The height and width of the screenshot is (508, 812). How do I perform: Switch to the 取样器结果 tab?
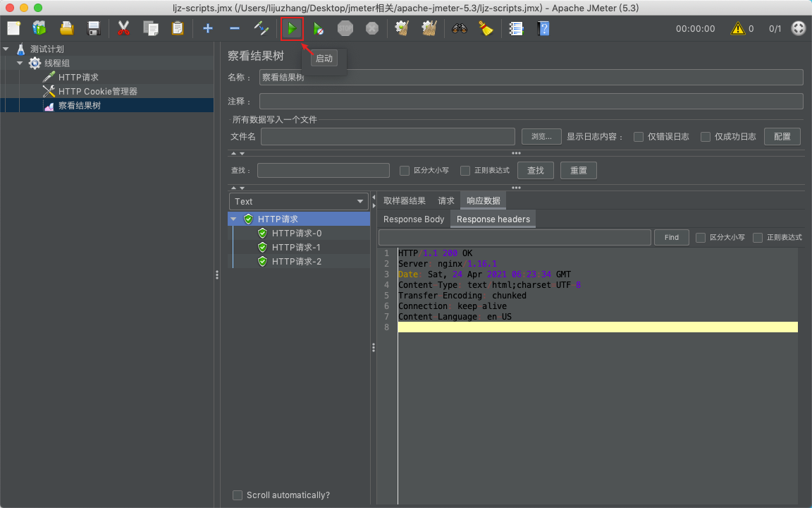[x=405, y=201]
